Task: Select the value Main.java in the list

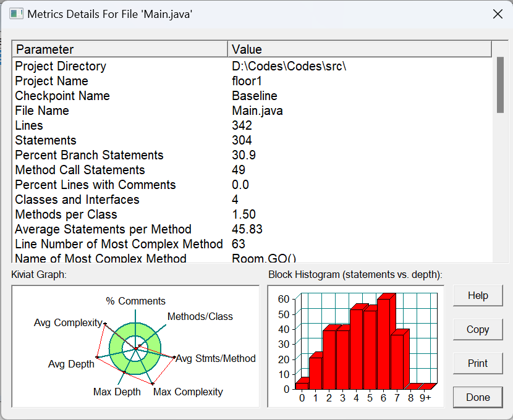Action: [257, 111]
